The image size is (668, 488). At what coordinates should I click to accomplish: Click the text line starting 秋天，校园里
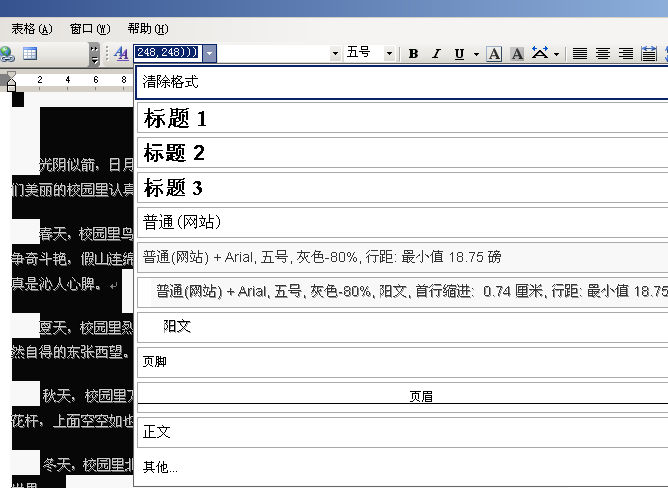88,396
